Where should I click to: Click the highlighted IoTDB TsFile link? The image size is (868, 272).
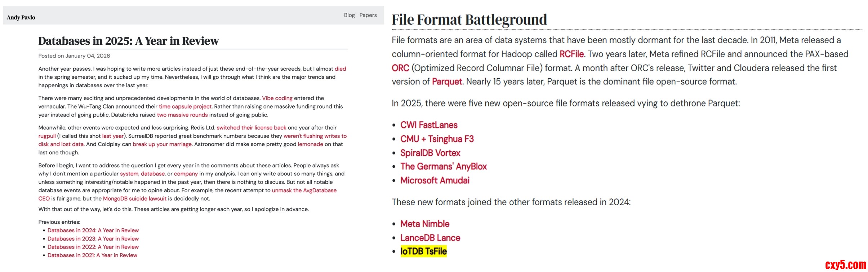point(423,251)
